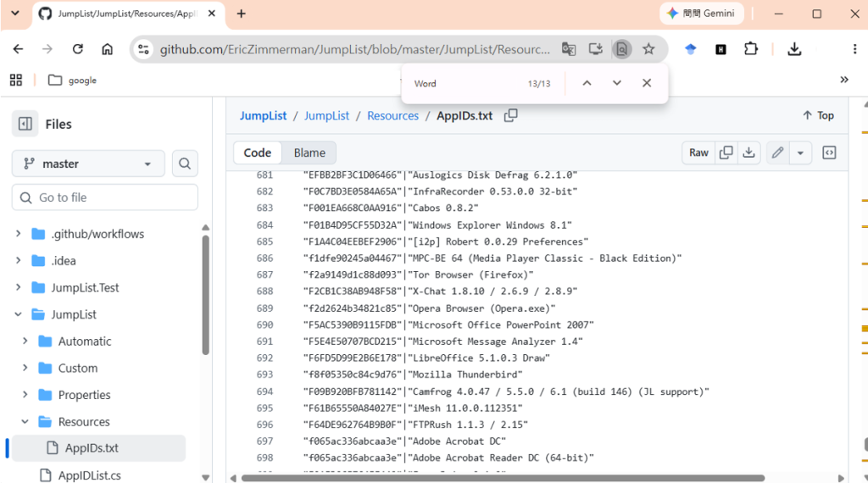Image resolution: width=868 pixels, height=483 pixels.
Task: Click the translate page icon
Action: click(x=569, y=49)
